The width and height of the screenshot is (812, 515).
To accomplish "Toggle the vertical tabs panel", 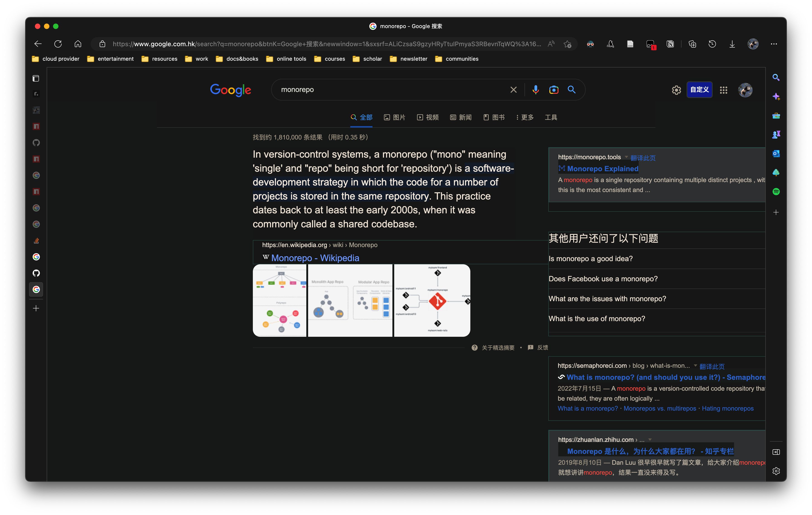I will 36,78.
